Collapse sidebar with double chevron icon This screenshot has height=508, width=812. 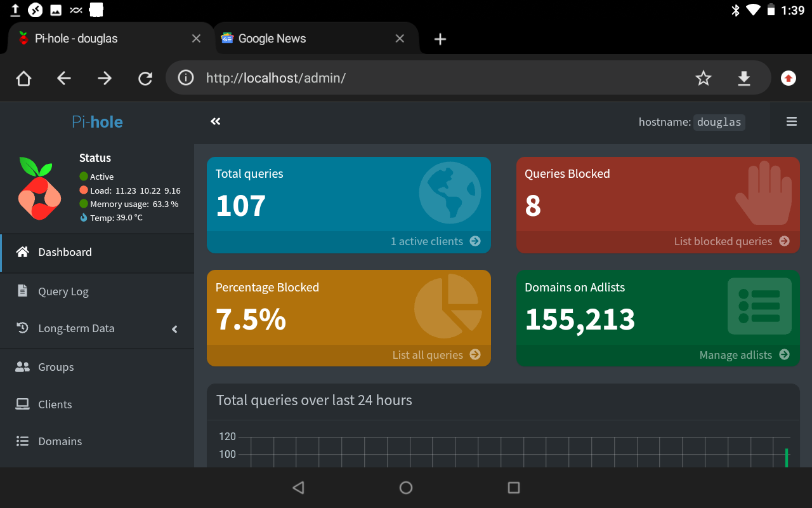tap(216, 121)
